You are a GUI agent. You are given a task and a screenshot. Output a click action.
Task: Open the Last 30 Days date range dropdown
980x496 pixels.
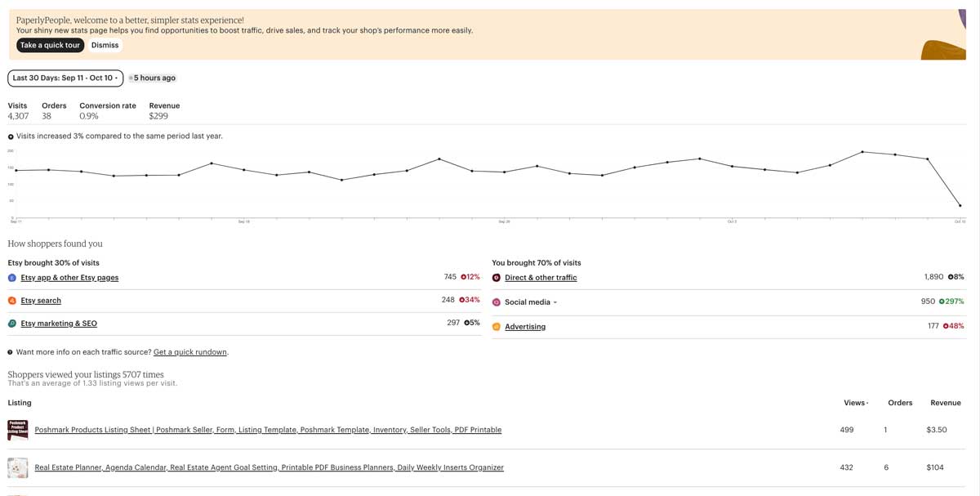[65, 78]
